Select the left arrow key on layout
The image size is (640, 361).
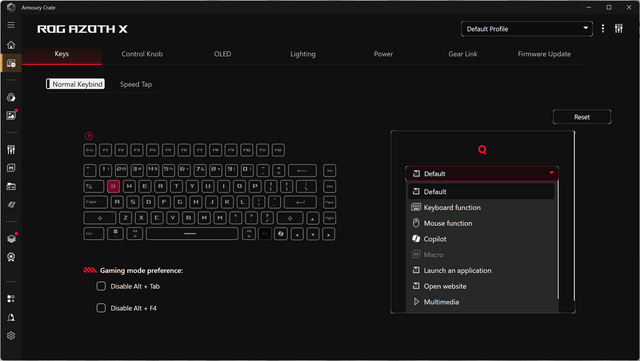click(x=297, y=234)
